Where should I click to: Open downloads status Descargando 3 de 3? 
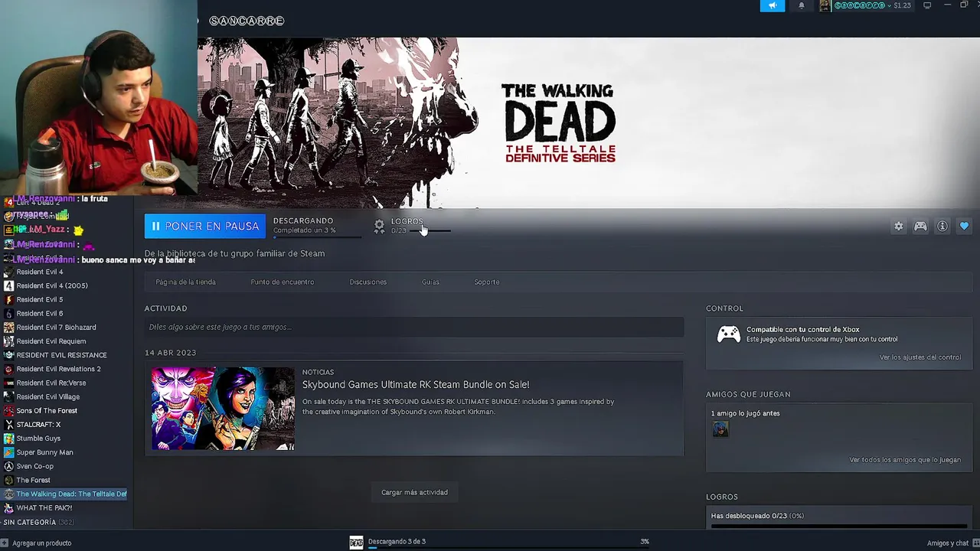click(397, 541)
